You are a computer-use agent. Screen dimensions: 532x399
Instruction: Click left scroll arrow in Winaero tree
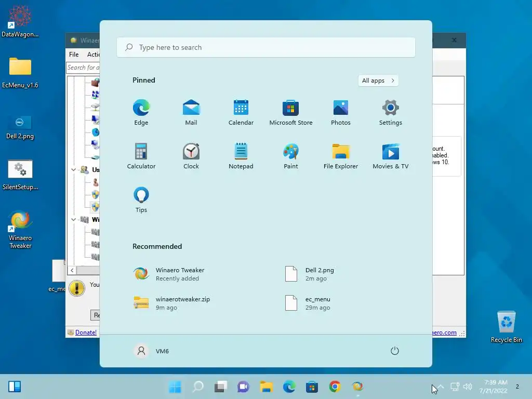(x=72, y=270)
